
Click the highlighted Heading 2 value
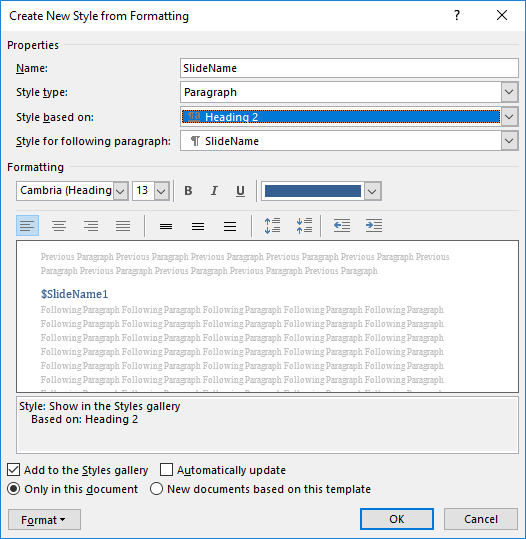point(341,117)
